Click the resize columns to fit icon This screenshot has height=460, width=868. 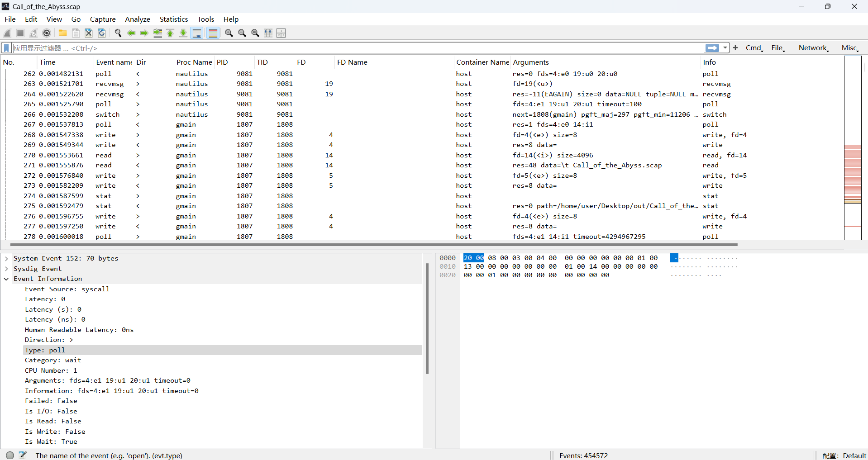coord(268,33)
